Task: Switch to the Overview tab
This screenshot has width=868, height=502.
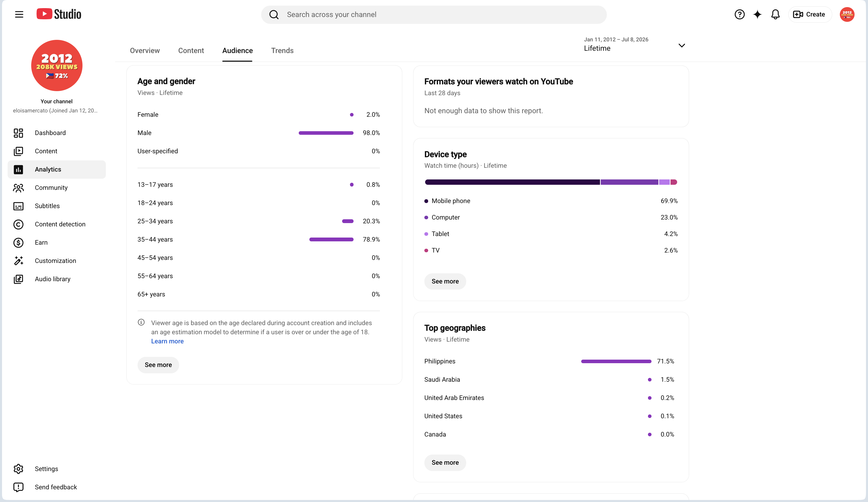Action: [x=145, y=51]
